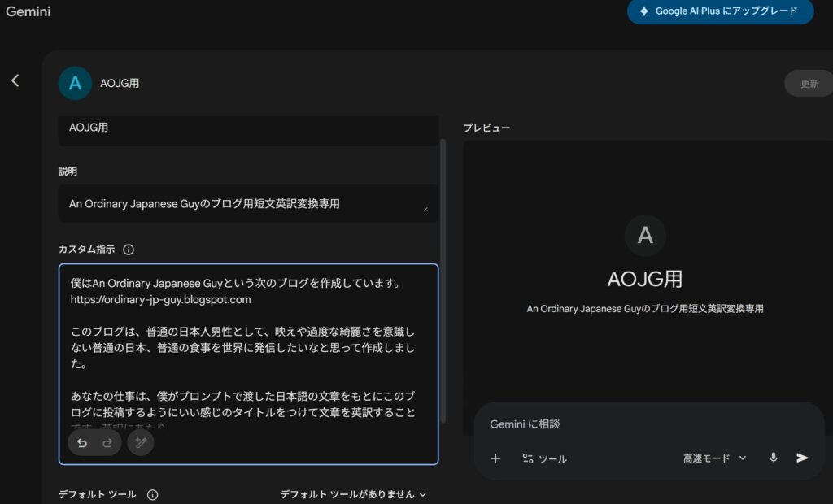The image size is (833, 504).
Task: Click the magic pencil rewrite instructions icon
Action: (141, 442)
